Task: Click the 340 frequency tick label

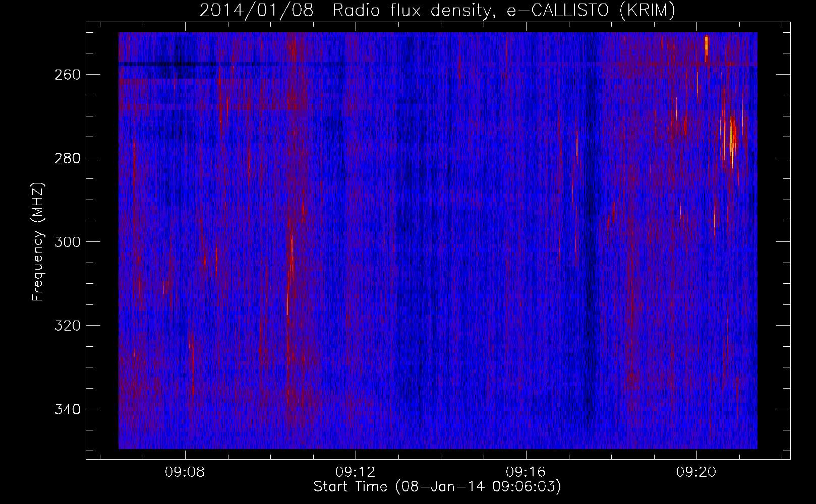Action: click(67, 409)
